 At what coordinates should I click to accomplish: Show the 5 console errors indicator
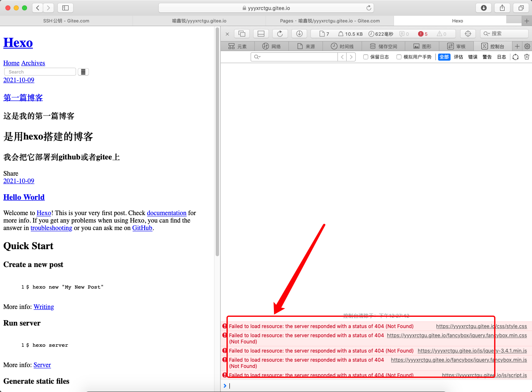click(423, 34)
